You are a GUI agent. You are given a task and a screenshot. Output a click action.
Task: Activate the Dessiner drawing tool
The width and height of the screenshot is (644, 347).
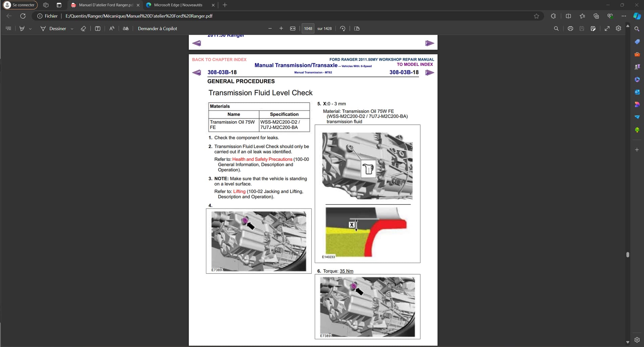click(x=53, y=28)
